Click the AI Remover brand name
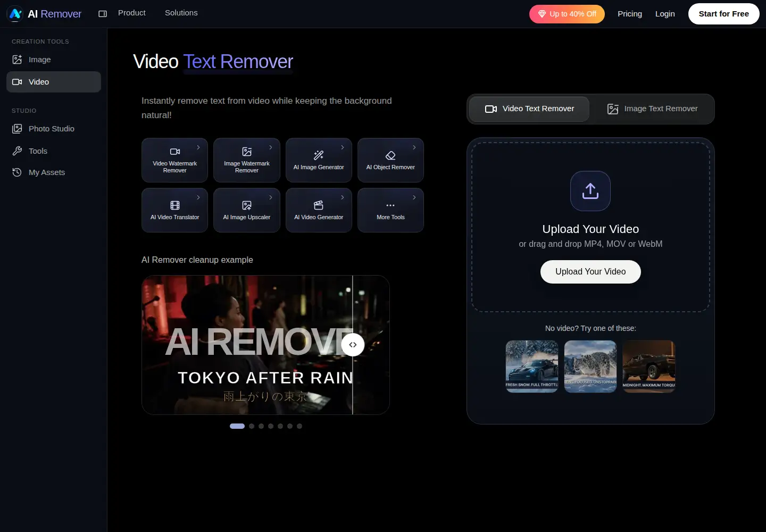766x532 pixels. point(54,14)
